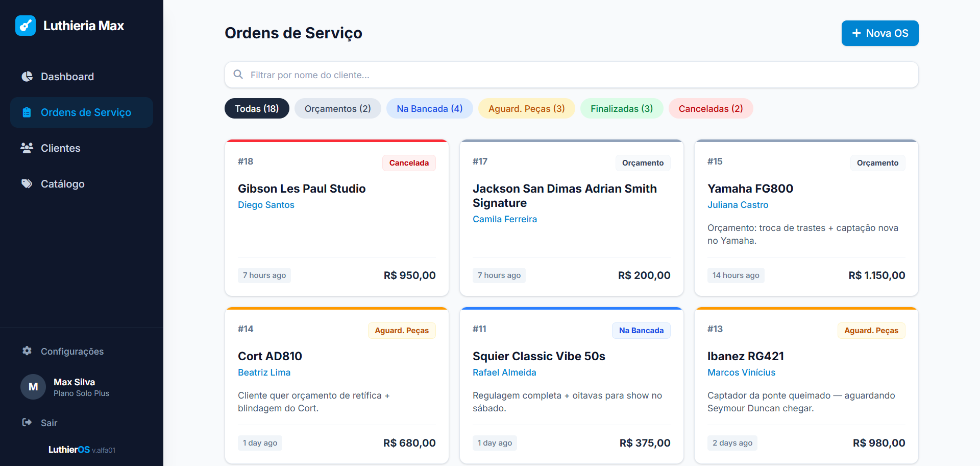
Task: Click the Cancelada badge on order #18
Action: tap(409, 163)
